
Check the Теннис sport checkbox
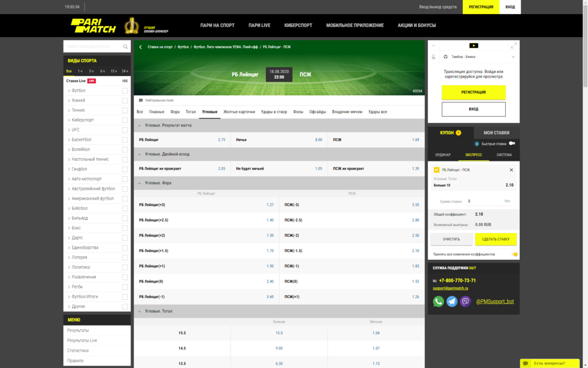(x=125, y=111)
